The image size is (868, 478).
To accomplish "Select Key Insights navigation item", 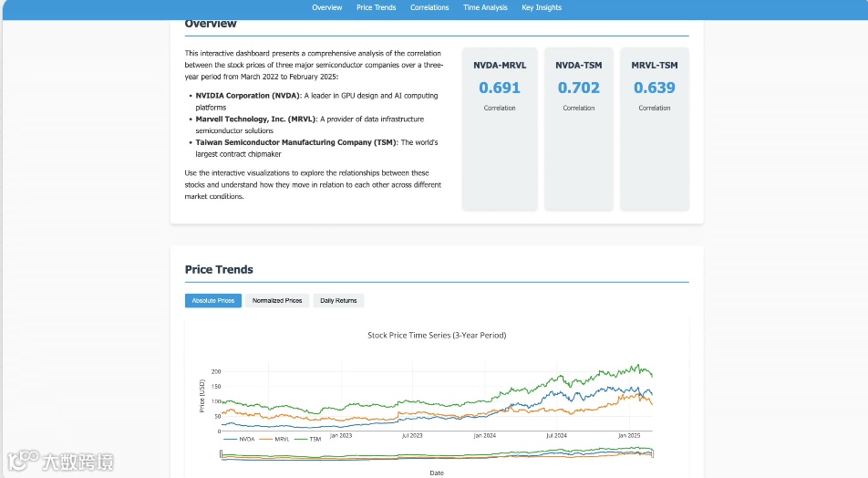I will click(x=542, y=8).
